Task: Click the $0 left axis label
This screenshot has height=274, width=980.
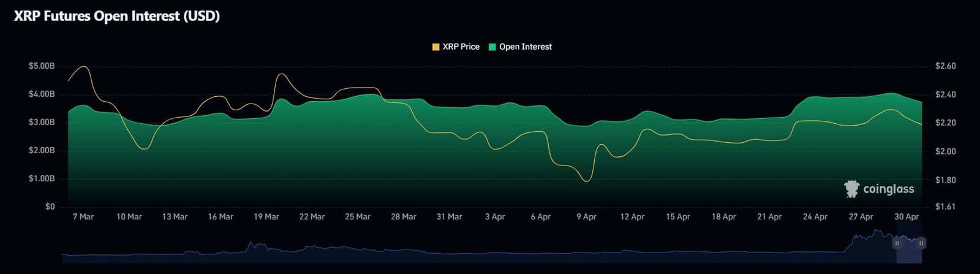Action: [50, 207]
